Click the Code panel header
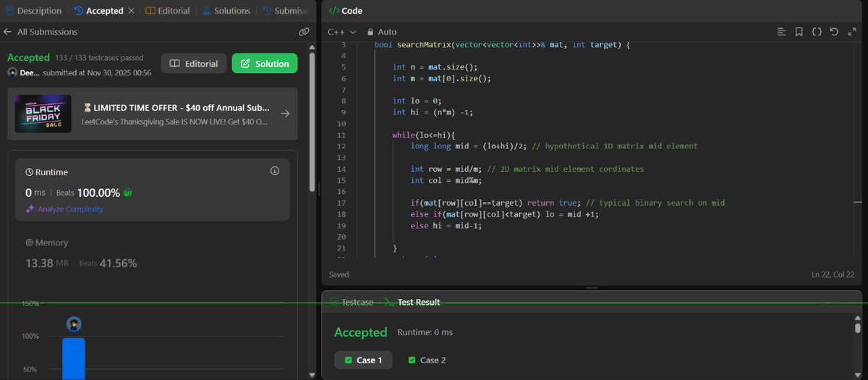Viewport: 868px width, 380px height. tap(346, 11)
